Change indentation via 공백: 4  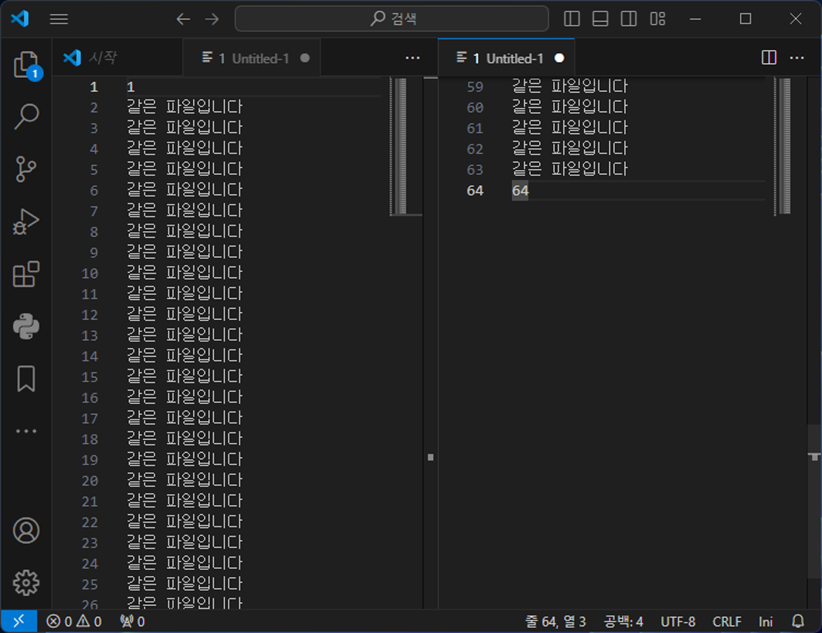click(x=623, y=621)
